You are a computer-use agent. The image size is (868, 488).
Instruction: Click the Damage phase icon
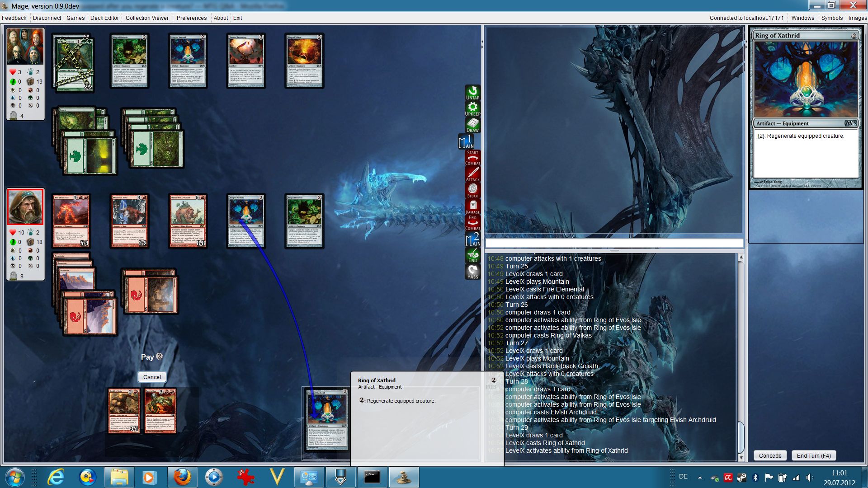[472, 206]
